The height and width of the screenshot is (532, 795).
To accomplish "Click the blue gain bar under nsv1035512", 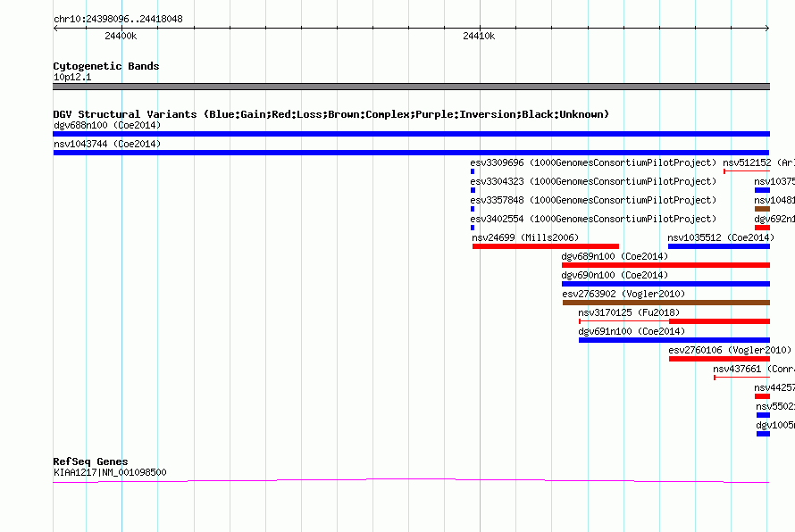I will point(719,246).
